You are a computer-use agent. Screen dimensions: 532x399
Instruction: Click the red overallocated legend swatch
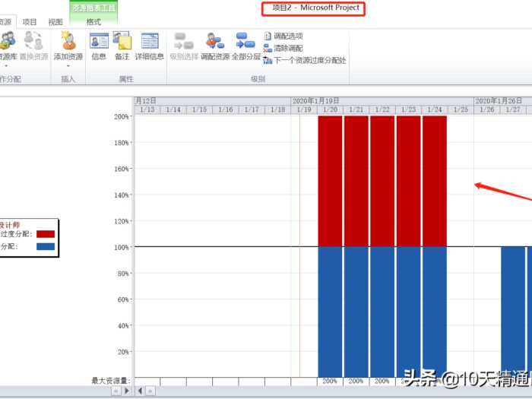[x=46, y=234]
